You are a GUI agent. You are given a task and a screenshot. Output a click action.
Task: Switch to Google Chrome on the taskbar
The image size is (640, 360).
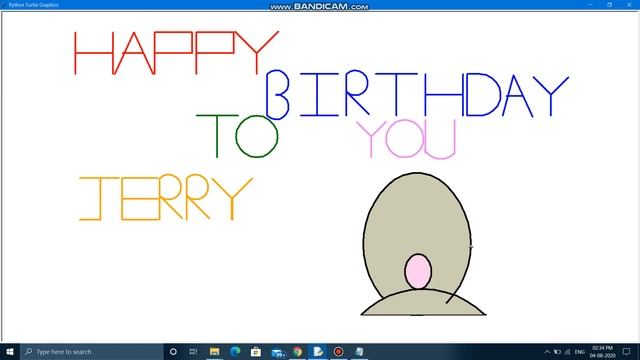click(x=297, y=351)
